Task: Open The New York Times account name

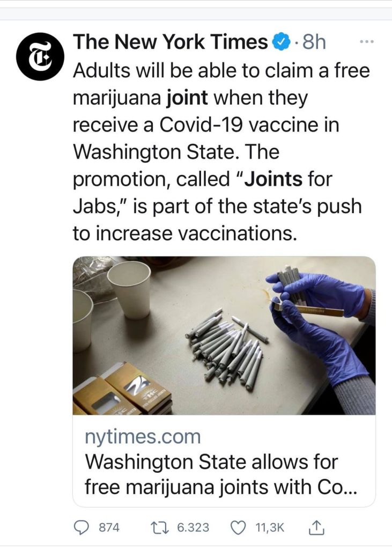Action: pos(171,42)
